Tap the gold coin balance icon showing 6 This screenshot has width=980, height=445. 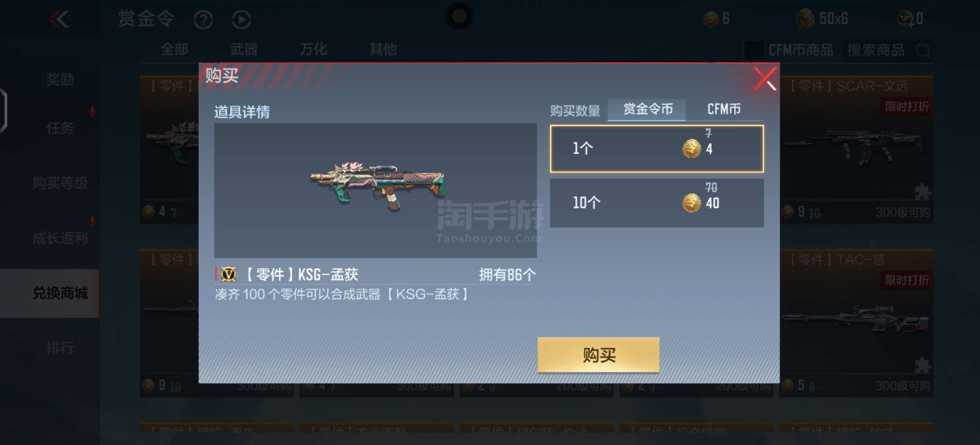[711, 19]
